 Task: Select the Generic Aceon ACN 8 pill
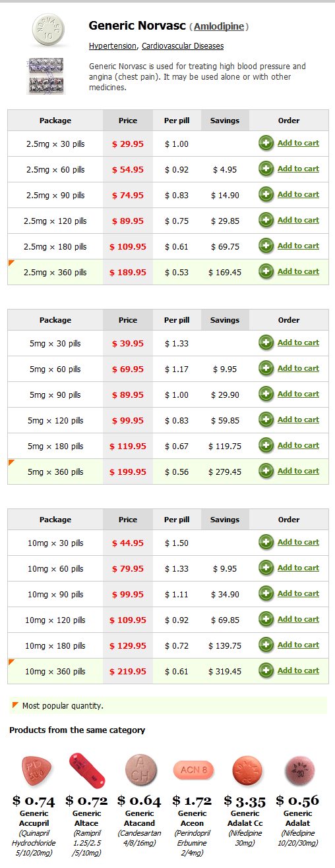click(x=193, y=769)
